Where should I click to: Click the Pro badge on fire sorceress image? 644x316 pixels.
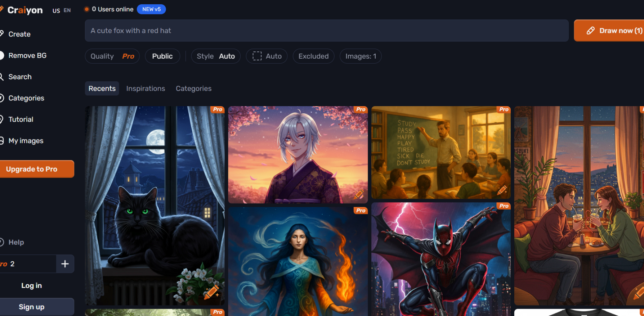pos(361,211)
